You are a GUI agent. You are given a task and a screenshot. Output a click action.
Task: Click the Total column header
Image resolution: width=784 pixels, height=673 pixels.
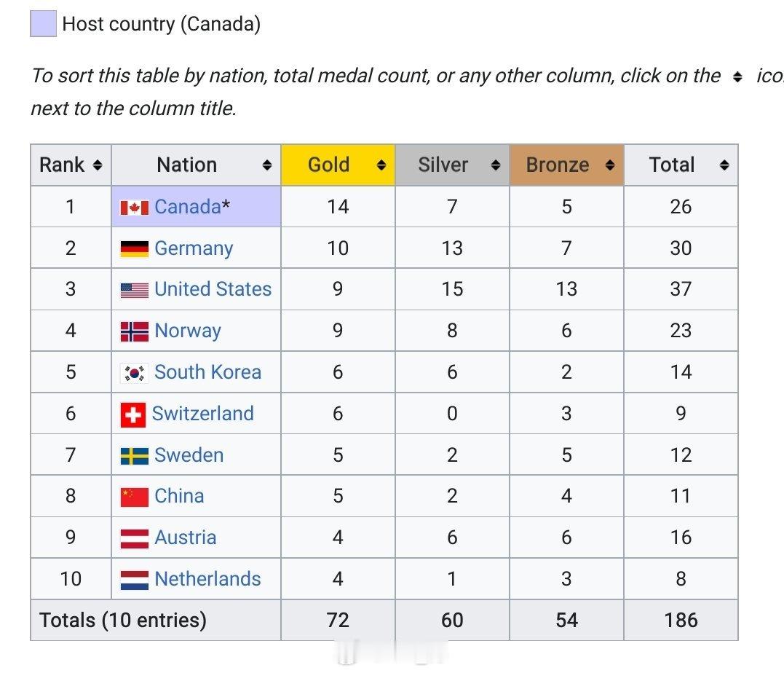671,165
